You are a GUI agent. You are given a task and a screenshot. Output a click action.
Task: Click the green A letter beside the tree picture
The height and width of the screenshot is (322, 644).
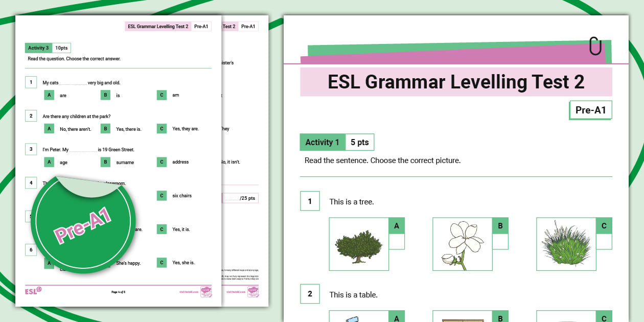coord(397,226)
